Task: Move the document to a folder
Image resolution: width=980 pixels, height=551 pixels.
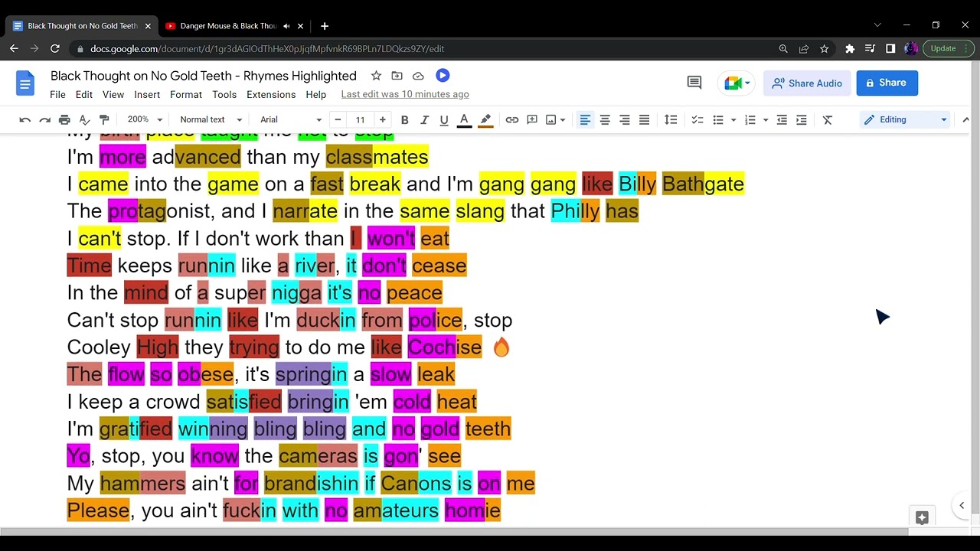Action: [397, 76]
